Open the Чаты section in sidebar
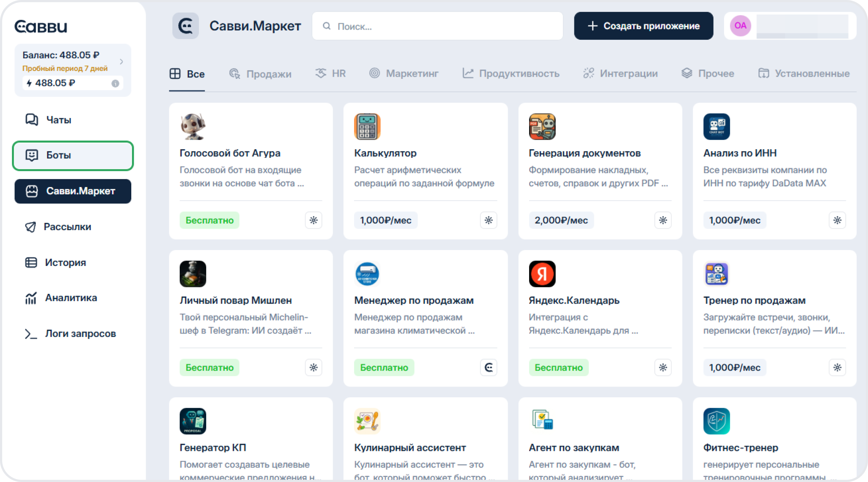868x482 pixels. (58, 120)
